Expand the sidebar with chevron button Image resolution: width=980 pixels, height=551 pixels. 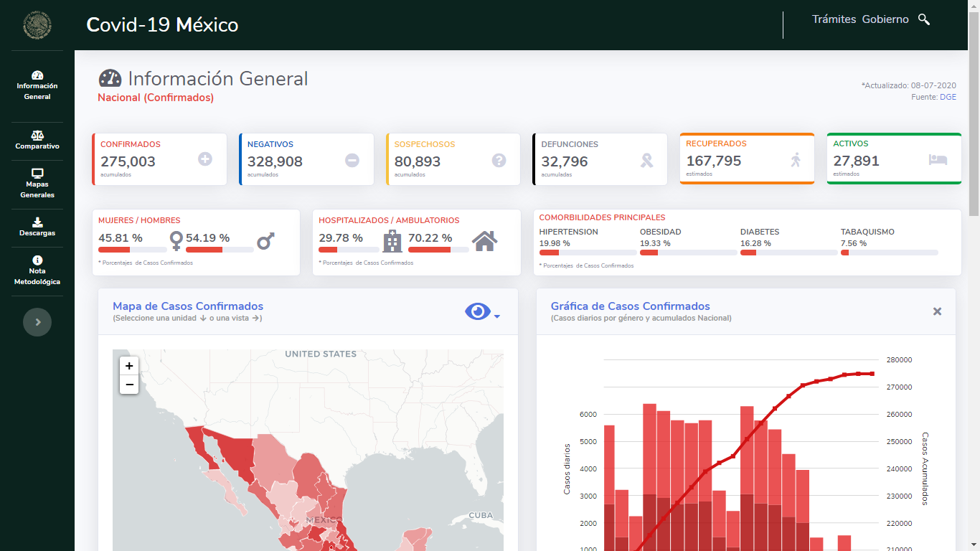tap(37, 322)
